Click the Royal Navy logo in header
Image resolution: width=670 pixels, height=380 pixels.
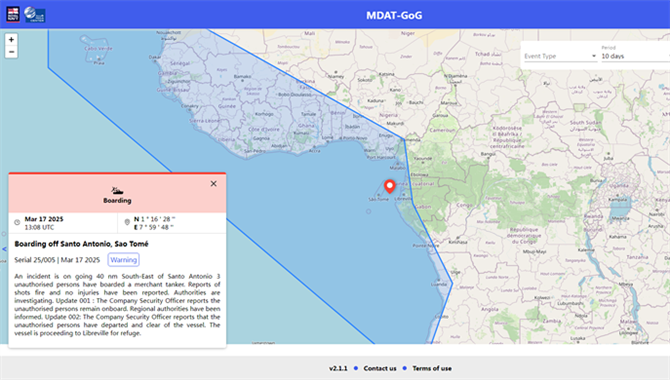(x=13, y=15)
